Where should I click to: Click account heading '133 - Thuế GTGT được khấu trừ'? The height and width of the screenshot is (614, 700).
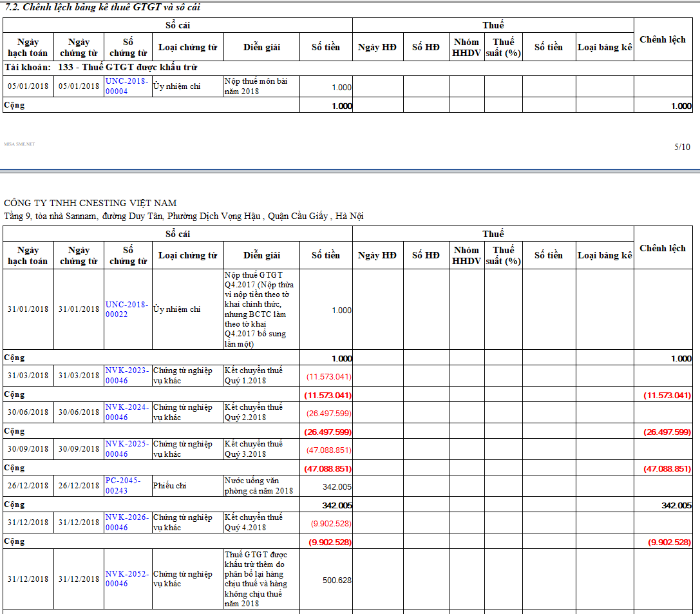pyautogui.click(x=128, y=67)
